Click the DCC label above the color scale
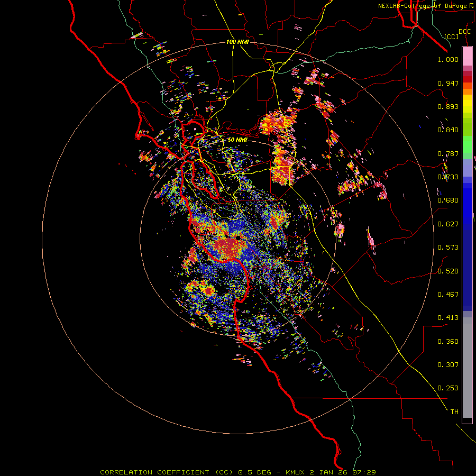This screenshot has height=476, width=476. 465,32
